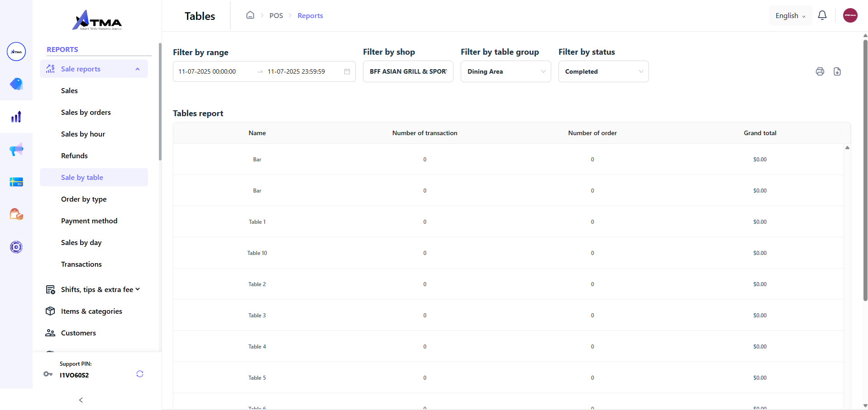Print the tables report
This screenshot has height=410, width=868.
click(x=820, y=71)
